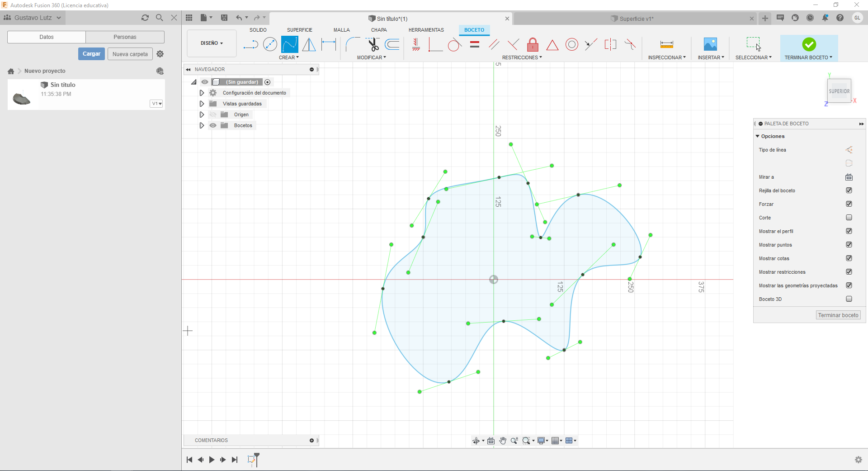This screenshot has width=868, height=471.
Task: Select the center diameter Circle tool
Action: 270,44
